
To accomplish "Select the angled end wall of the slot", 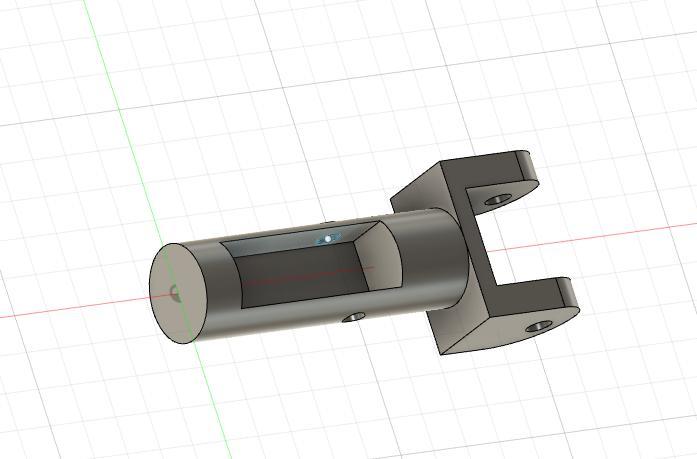I will [379, 256].
